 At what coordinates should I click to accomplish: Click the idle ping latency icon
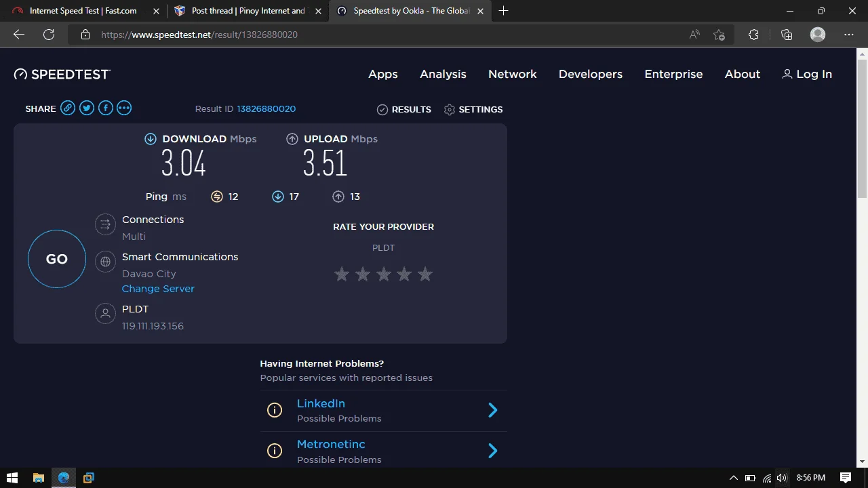pos(217,197)
